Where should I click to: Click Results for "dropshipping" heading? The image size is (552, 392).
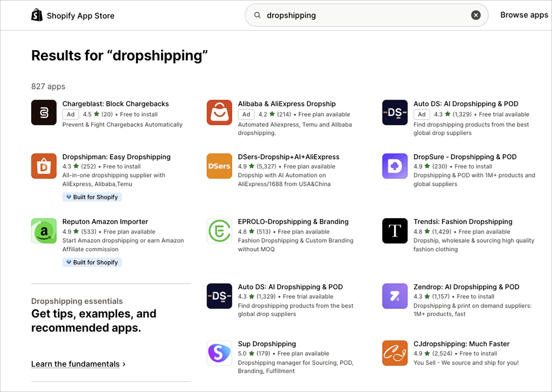[119, 55]
